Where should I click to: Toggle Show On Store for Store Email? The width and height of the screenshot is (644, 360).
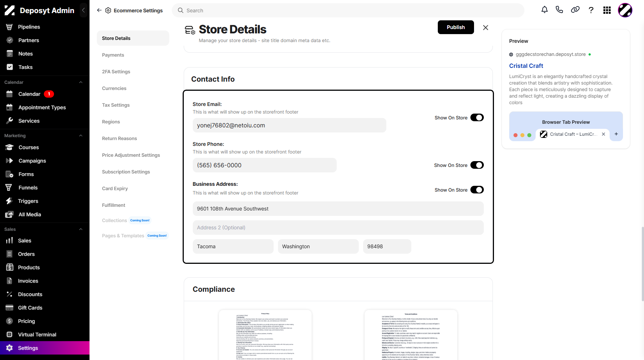point(477,118)
